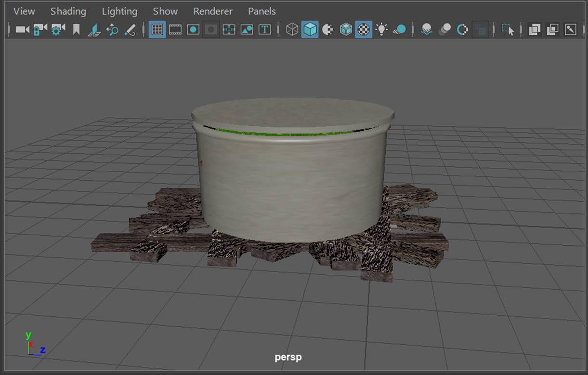Activate the 2D Pan/Zoom icon
The width and height of the screenshot is (588, 375).
coord(112,29)
